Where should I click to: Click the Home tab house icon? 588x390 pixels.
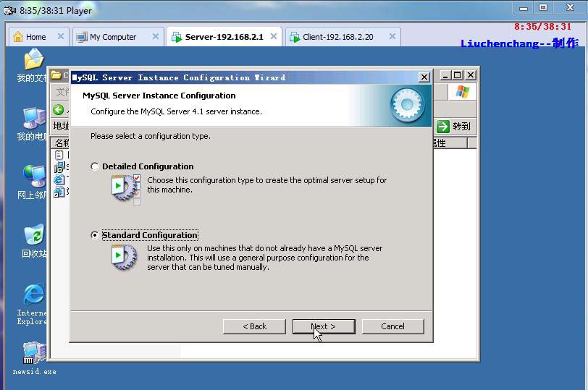pyautogui.click(x=17, y=37)
